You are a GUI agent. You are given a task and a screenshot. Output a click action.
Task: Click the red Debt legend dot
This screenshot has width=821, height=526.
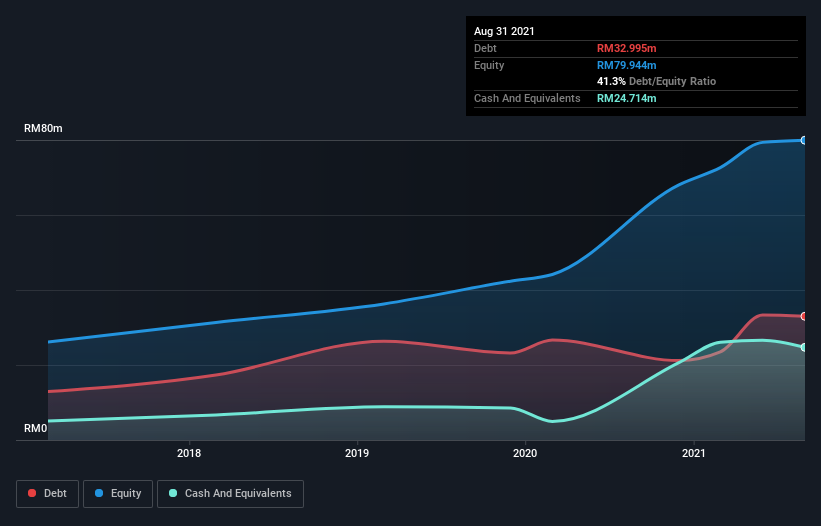(32, 493)
